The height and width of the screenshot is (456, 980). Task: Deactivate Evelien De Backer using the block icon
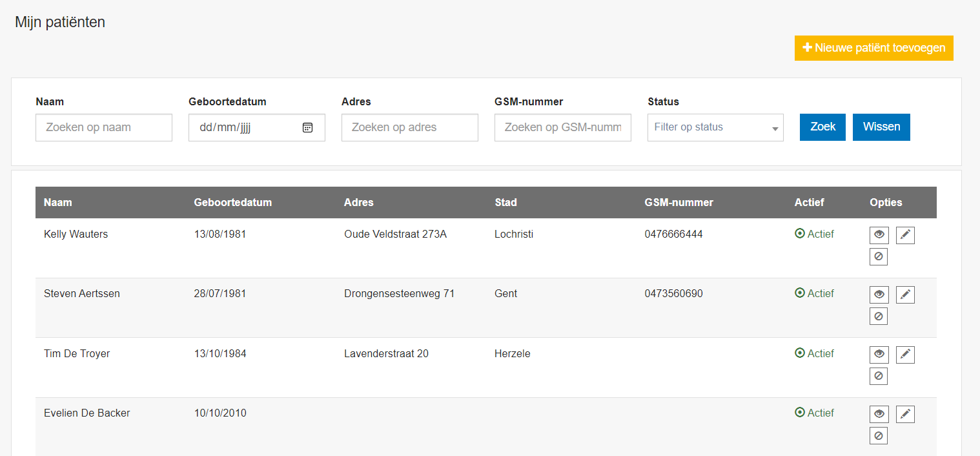879,435
